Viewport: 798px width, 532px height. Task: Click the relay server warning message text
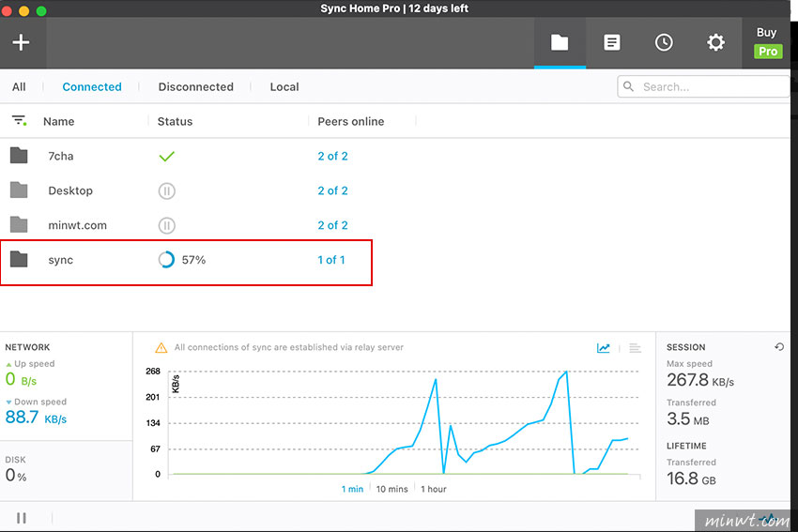pos(288,347)
